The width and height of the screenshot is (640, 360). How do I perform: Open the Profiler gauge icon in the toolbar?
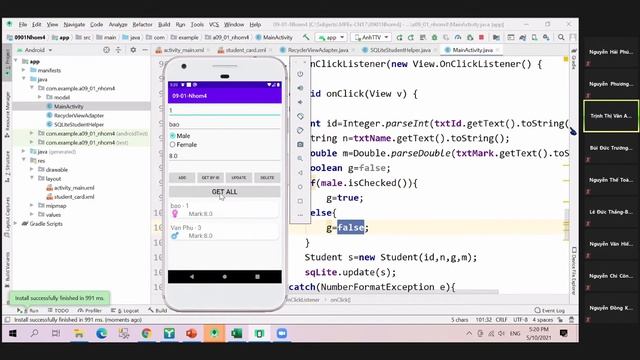(458, 37)
